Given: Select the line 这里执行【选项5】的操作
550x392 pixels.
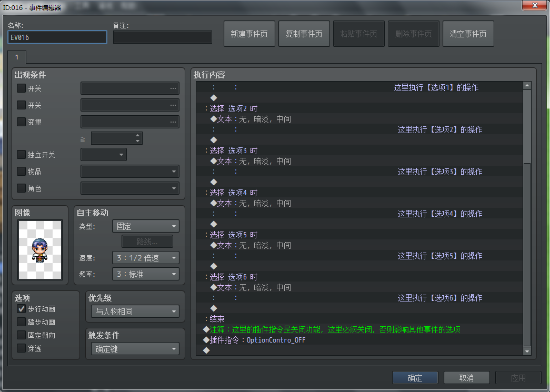Looking at the screenshot, I should pos(359,256).
